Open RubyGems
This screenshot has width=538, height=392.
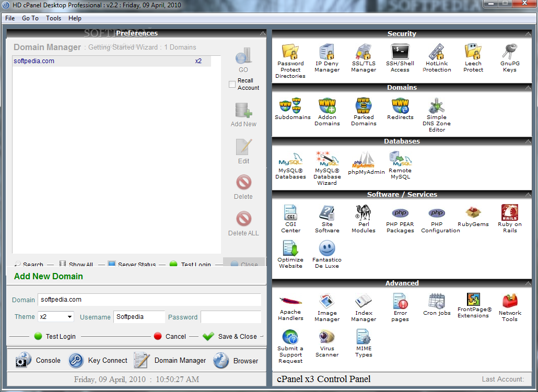[x=473, y=216]
